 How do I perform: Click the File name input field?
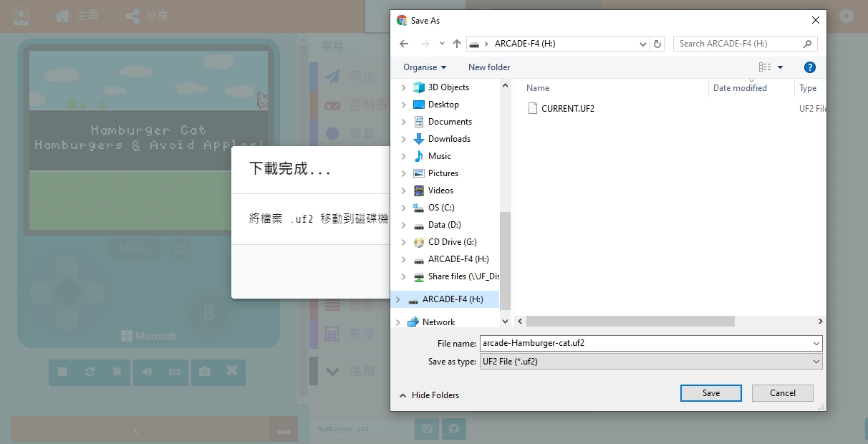645,343
